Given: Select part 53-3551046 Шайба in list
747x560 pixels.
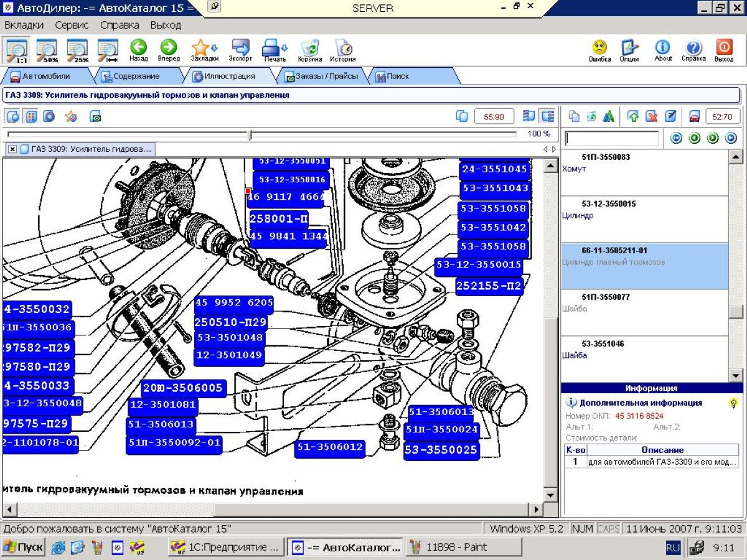Looking at the screenshot, I should 644,359.
